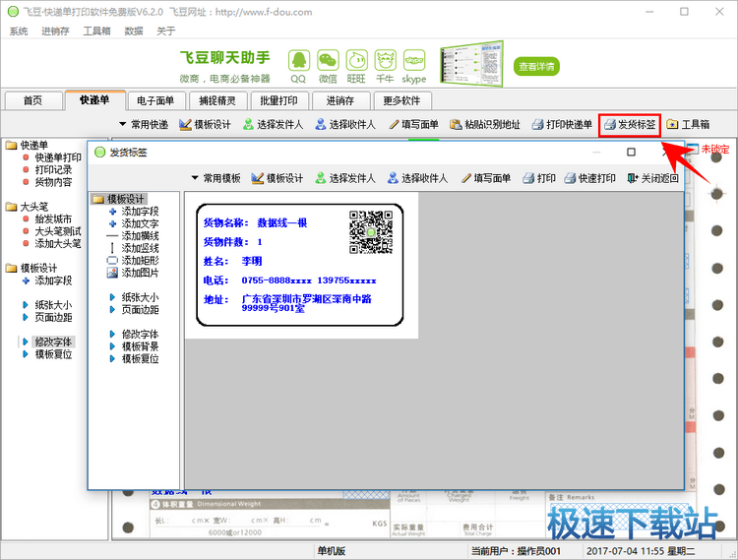Switch to the 首页 tab
Screen dimensions: 738x560
point(32,100)
